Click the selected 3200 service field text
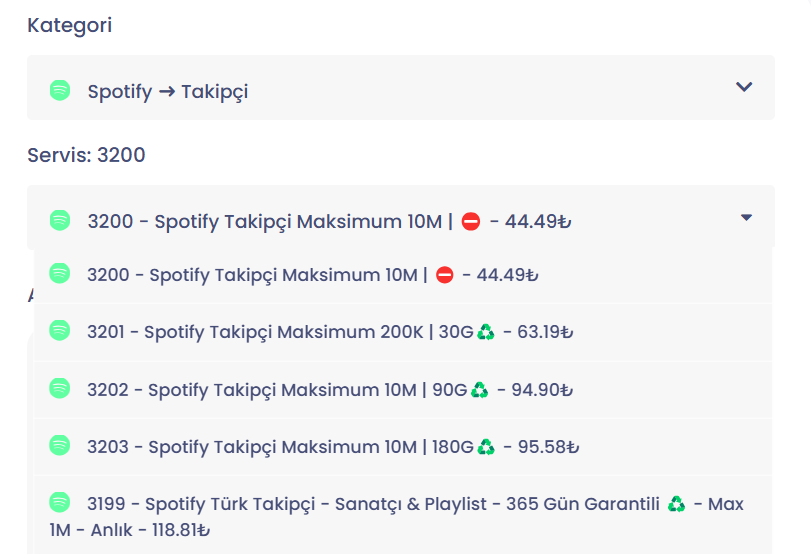 [329, 221]
